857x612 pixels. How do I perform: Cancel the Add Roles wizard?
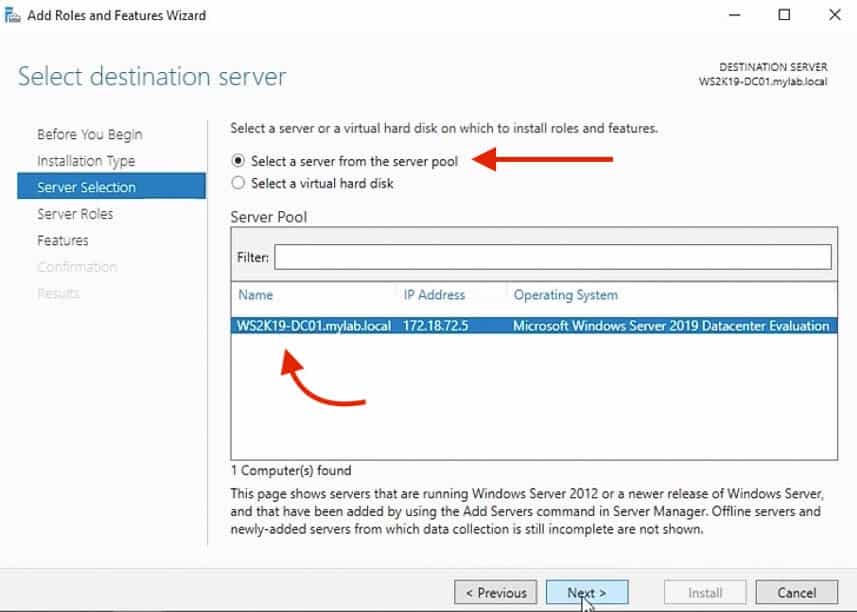coord(796,593)
